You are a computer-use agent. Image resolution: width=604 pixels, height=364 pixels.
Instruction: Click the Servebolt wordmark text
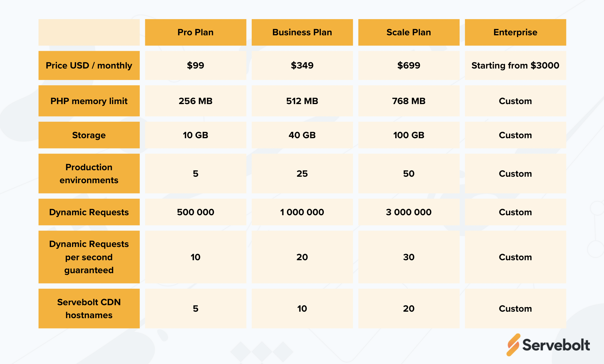click(556, 345)
